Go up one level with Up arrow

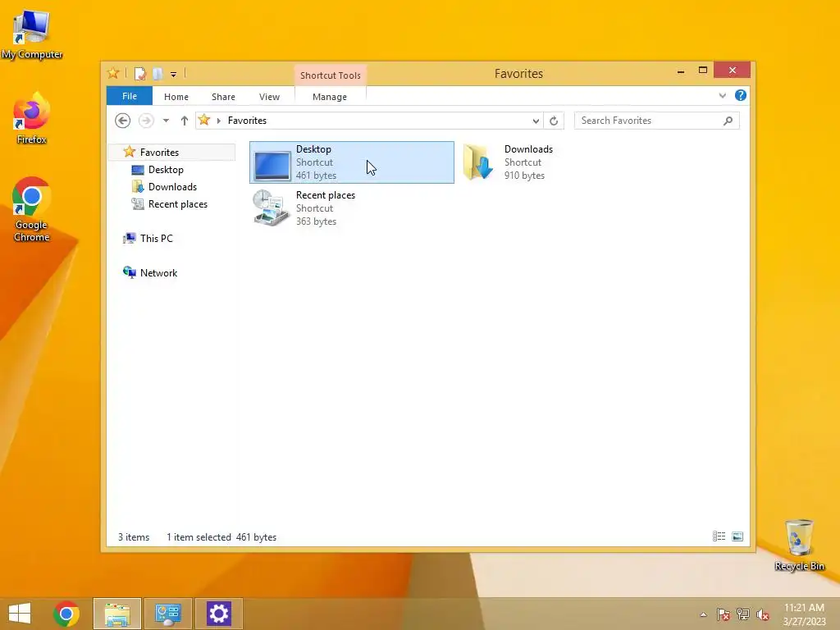click(185, 121)
